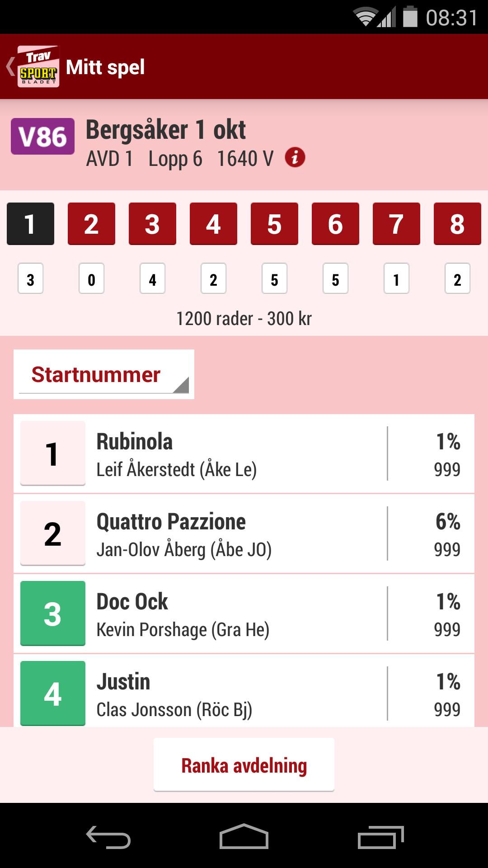Tap the back chevron beside the logo

(x=10, y=66)
